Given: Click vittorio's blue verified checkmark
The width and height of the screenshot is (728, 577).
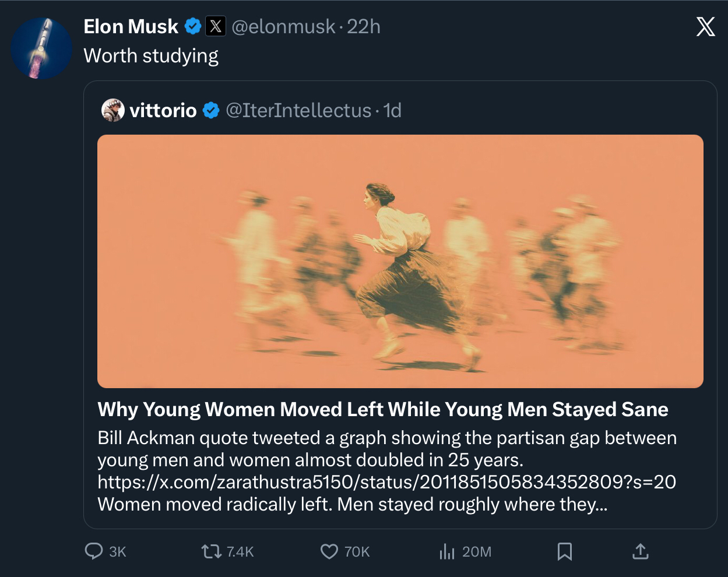Looking at the screenshot, I should point(211,110).
